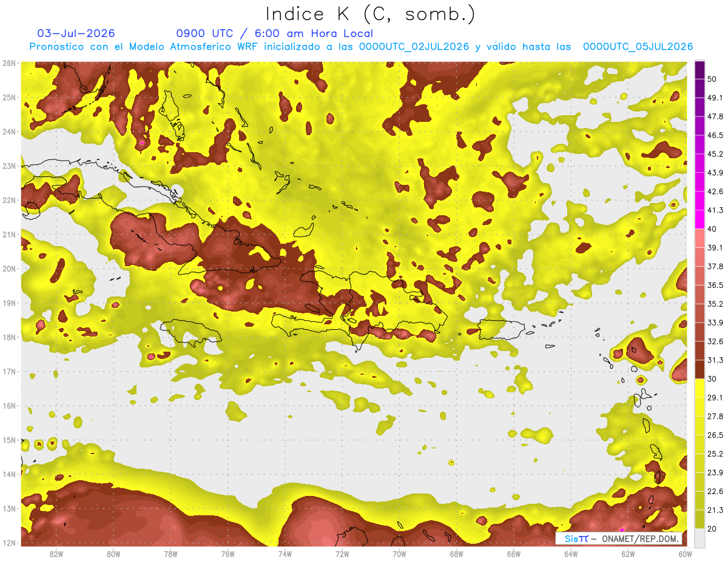728x562 pixels.
Task: Click the longitude label '70W'
Action: [x=399, y=554]
